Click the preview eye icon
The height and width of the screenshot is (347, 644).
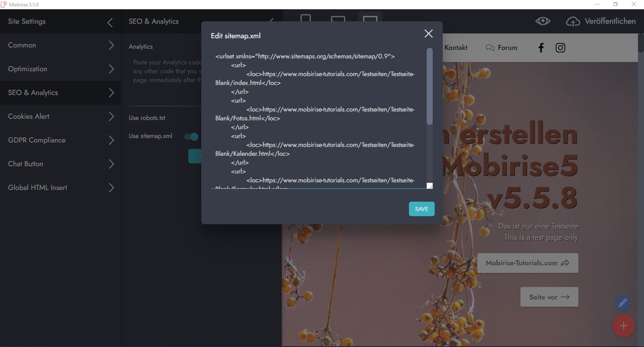pos(543,21)
